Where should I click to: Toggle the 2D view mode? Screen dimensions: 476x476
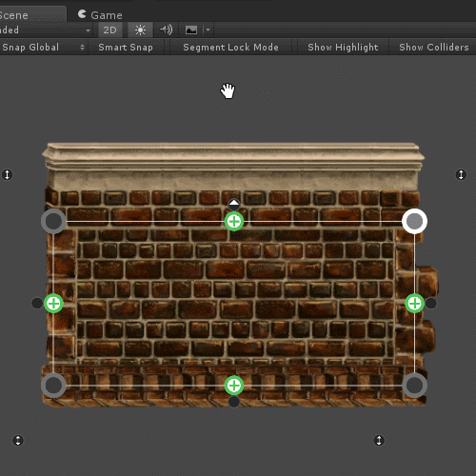click(109, 30)
